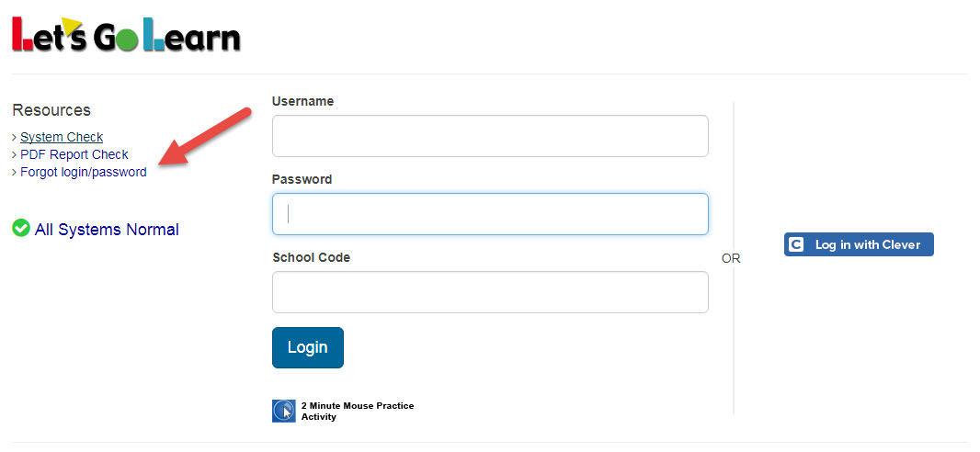Click the red arrow annotation
Screen dimensions: 980x452
tap(205, 137)
